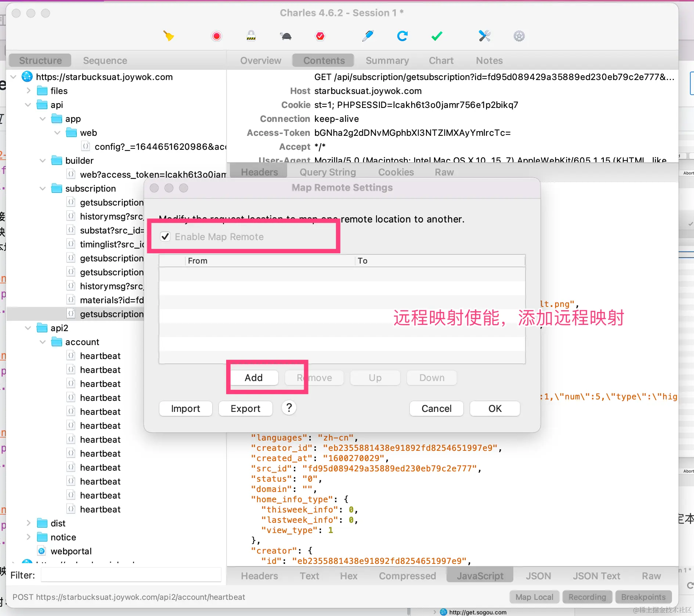The width and height of the screenshot is (694, 616).
Task: Toggle the Enable Map Remote checkbox
Action: tap(165, 236)
